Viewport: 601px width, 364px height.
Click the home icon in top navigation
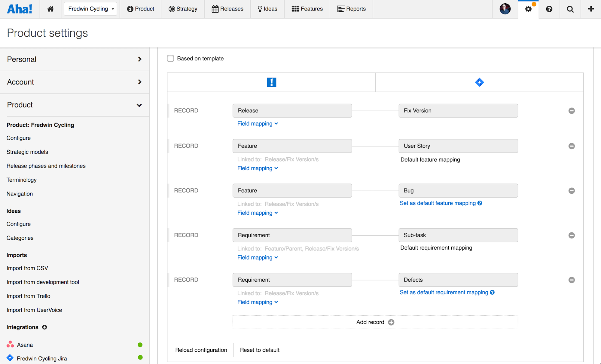[50, 9]
